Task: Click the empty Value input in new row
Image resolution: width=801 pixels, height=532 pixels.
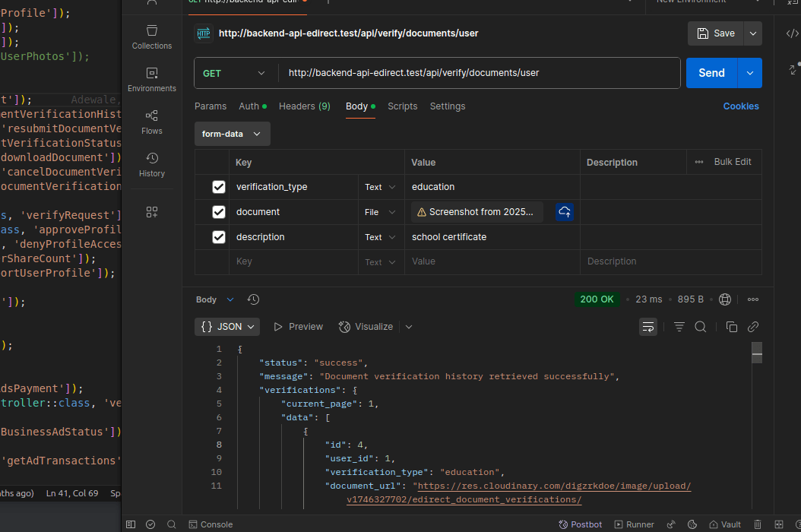Action: coord(492,261)
